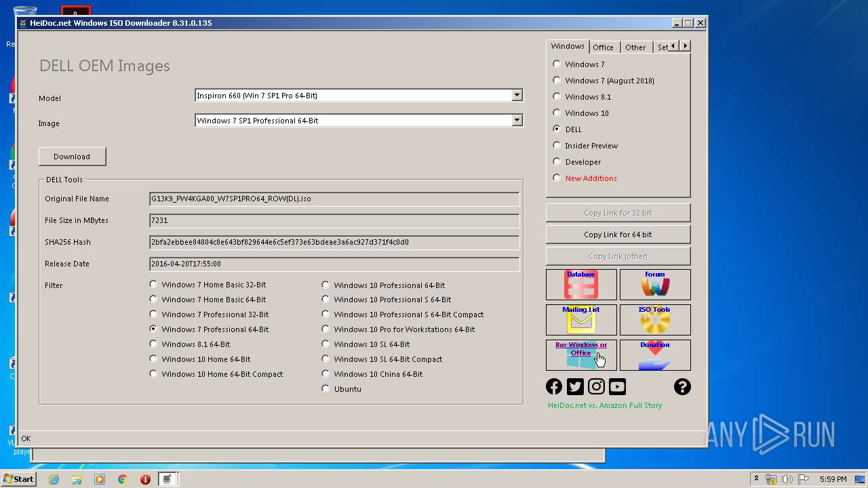
Task: Click Copy Link for 64 bit
Action: click(618, 235)
